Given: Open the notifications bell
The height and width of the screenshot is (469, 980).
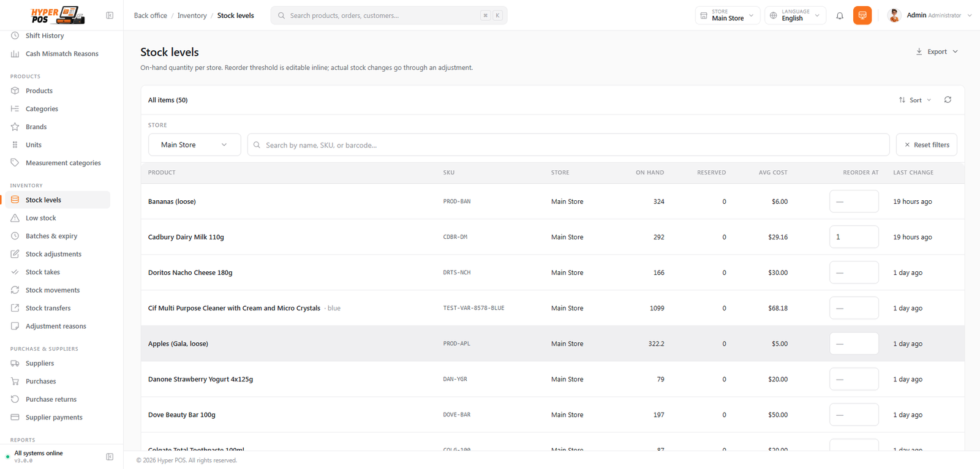Looking at the screenshot, I should [840, 15].
